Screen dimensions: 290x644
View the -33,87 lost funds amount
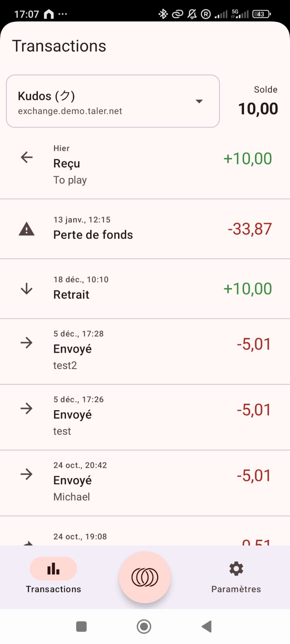coord(250,229)
